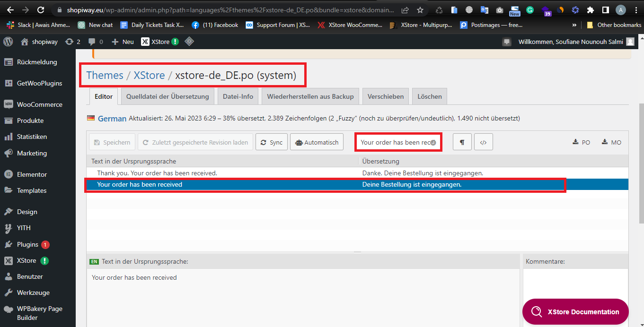Open the 2 pending updates

[x=72, y=42]
